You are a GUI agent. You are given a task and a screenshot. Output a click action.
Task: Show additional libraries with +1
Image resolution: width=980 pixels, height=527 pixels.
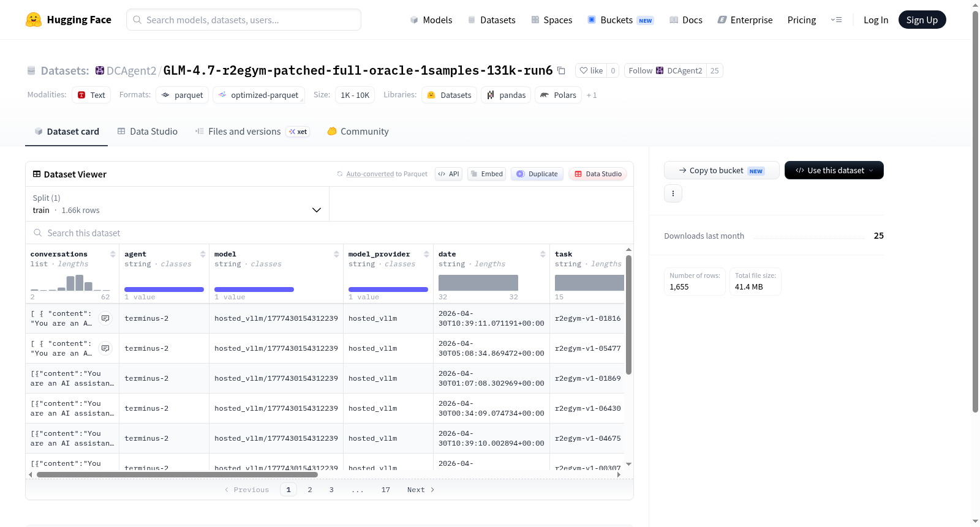click(592, 95)
